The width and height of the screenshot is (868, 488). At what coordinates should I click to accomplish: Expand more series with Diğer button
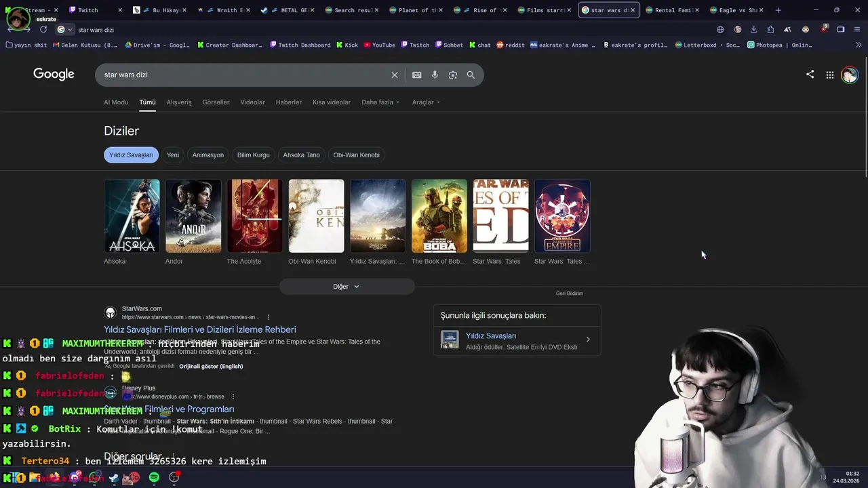tap(347, 287)
